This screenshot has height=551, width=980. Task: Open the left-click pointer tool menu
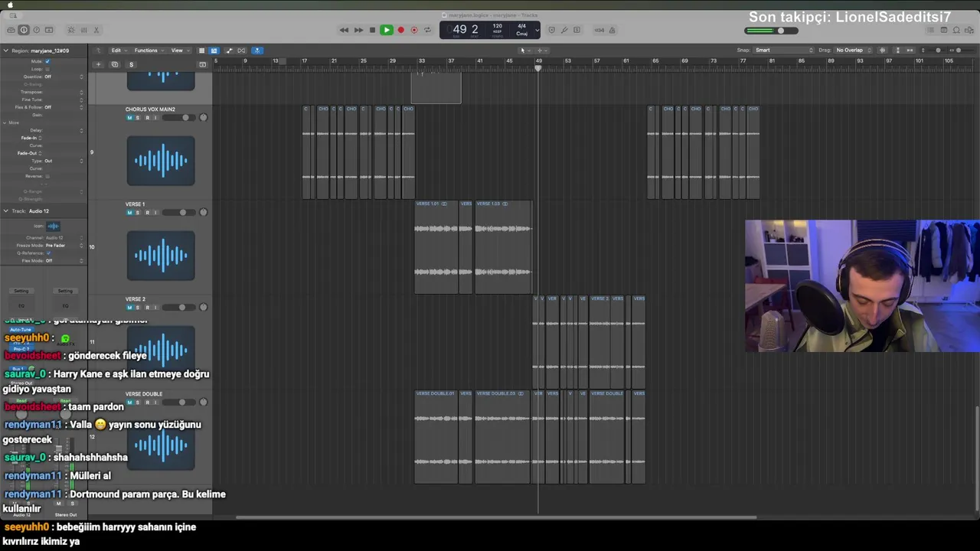tap(524, 51)
